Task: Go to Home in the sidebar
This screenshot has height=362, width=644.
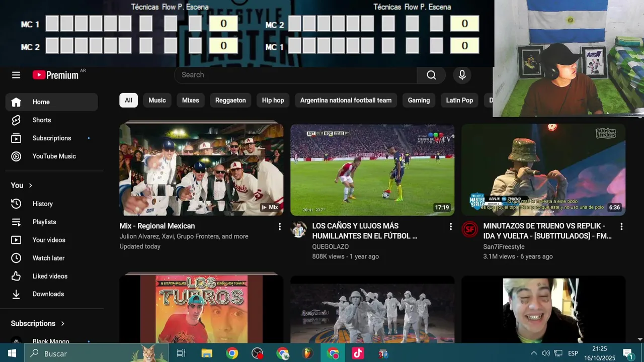Action: pyautogui.click(x=52, y=102)
